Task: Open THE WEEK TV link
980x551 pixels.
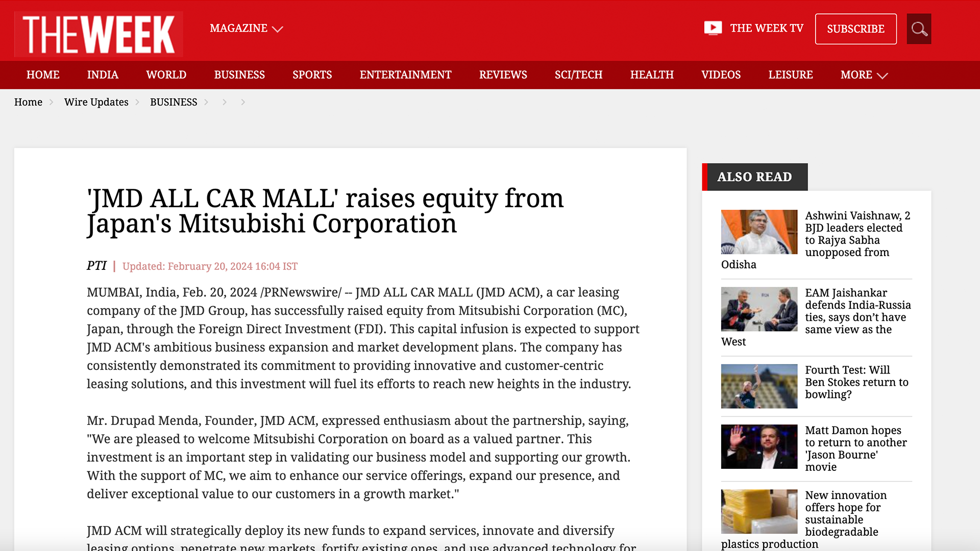Action: (766, 28)
